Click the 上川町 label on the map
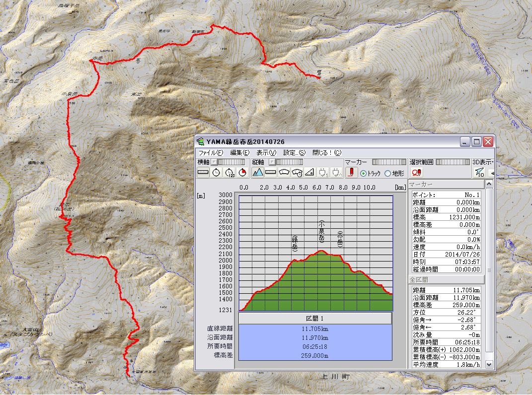This screenshot has width=532, height=395. pyautogui.click(x=335, y=377)
